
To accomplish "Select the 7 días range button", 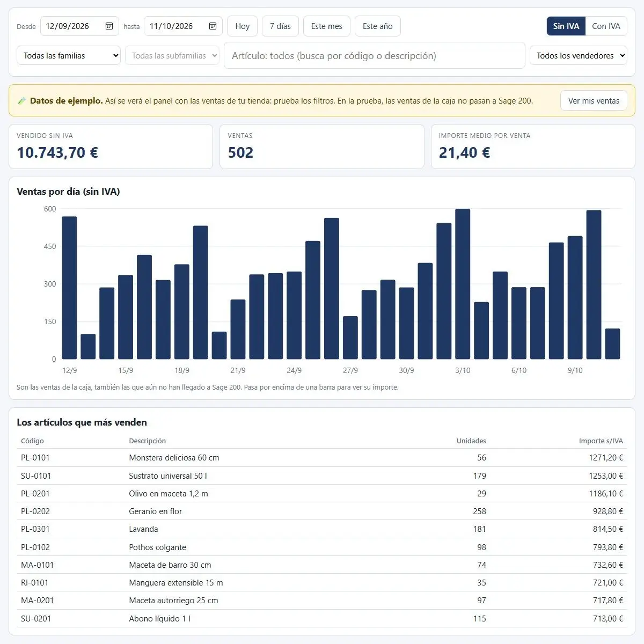I will point(280,26).
